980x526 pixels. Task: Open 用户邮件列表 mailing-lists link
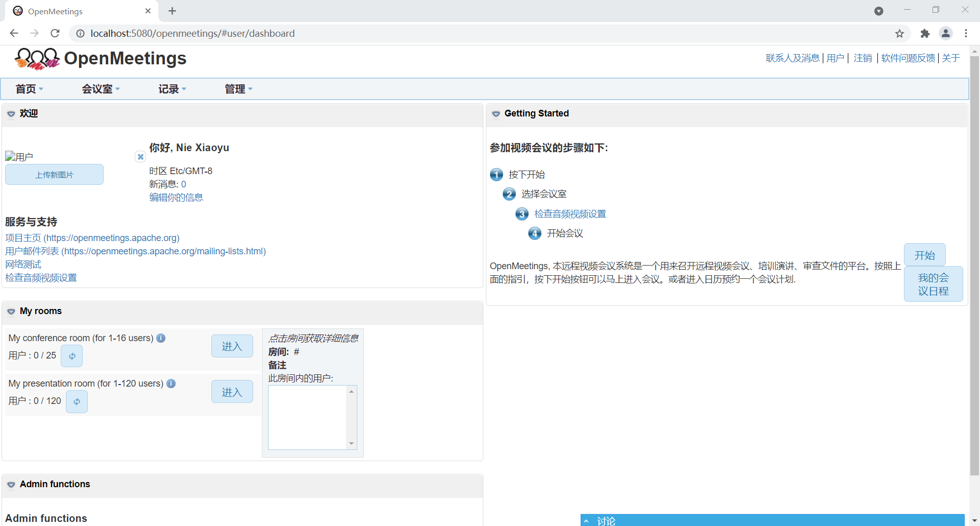coord(136,251)
